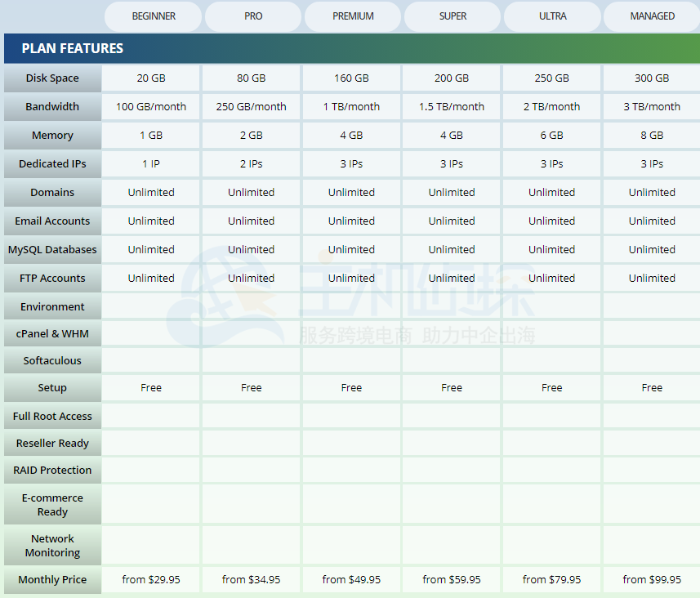Screen dimensions: 700x598
Task: Select the BEGINNER plan tab
Action: (x=152, y=16)
